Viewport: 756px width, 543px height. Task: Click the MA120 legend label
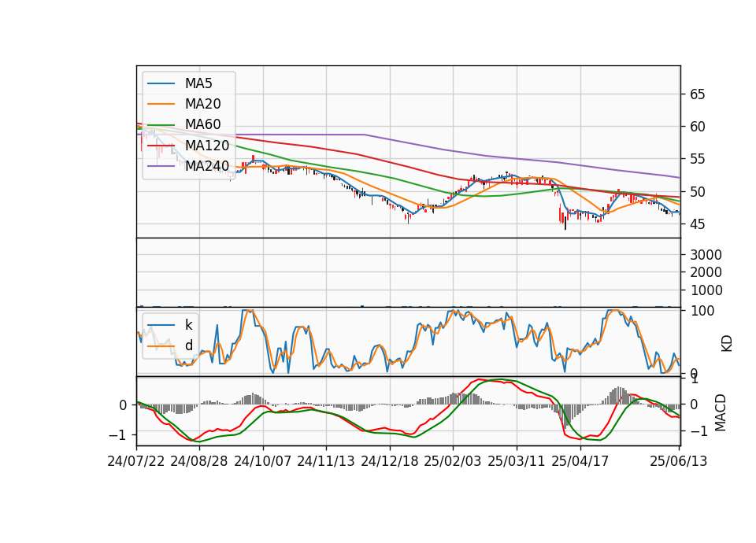click(x=207, y=145)
